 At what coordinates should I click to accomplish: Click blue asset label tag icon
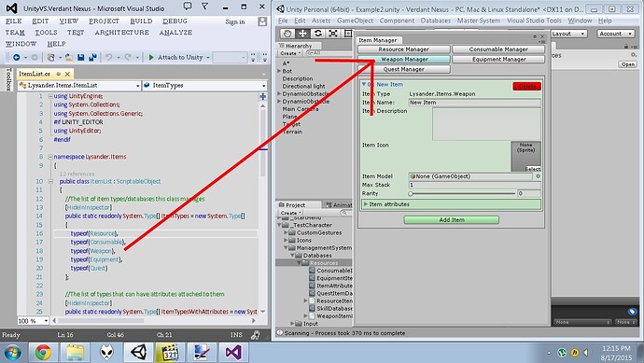(632, 312)
